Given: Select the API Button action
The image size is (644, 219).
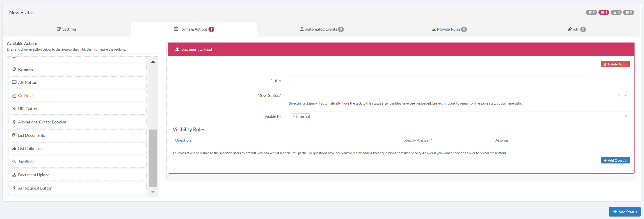Looking at the screenshot, I should [78, 82].
